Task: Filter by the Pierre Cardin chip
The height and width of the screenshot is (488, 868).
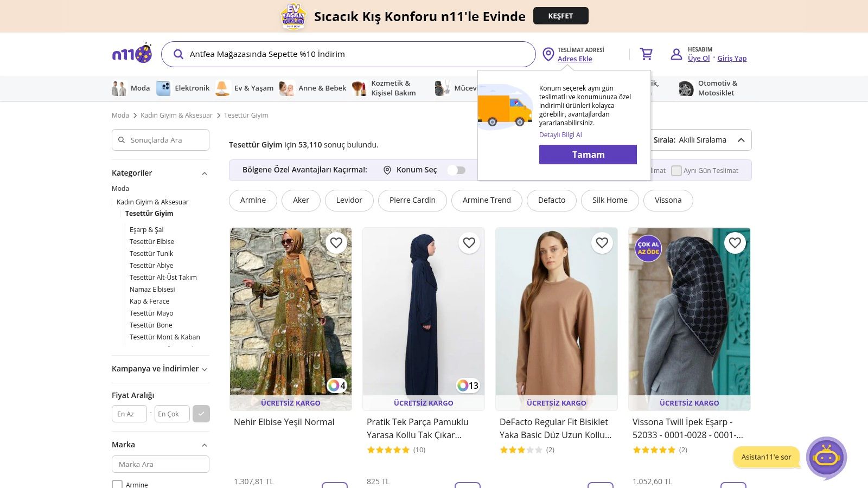Action: tap(412, 200)
